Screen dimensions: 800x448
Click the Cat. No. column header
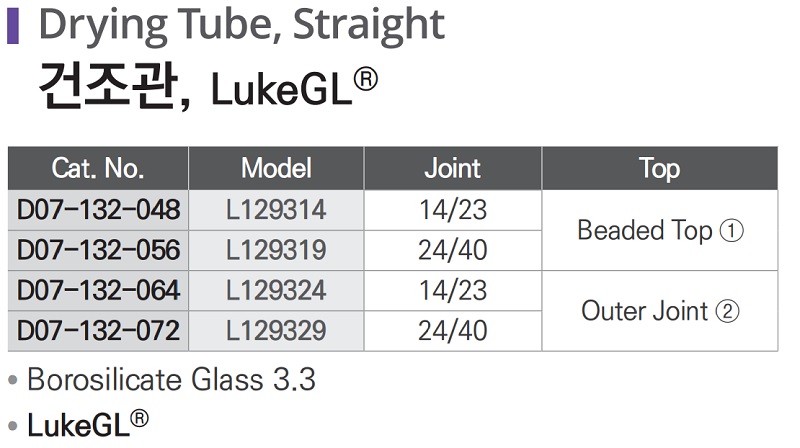point(98,168)
